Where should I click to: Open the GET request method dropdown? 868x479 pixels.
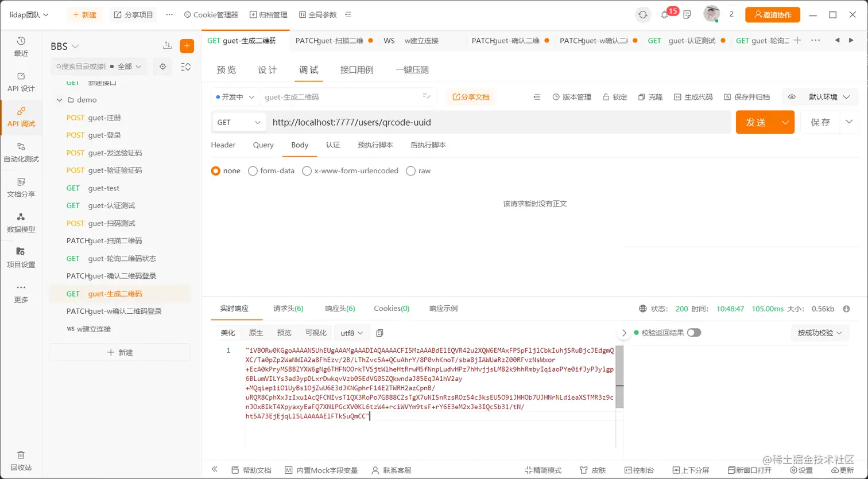[239, 122]
